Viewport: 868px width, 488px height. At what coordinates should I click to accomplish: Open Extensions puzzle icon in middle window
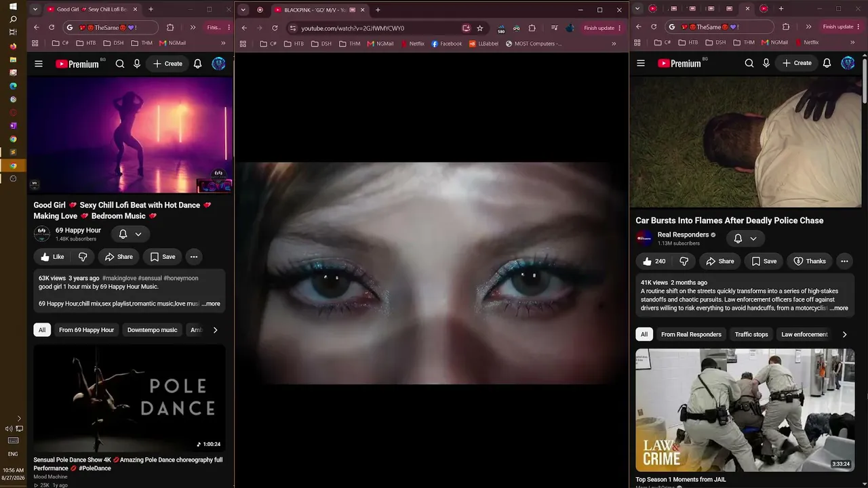click(x=532, y=28)
